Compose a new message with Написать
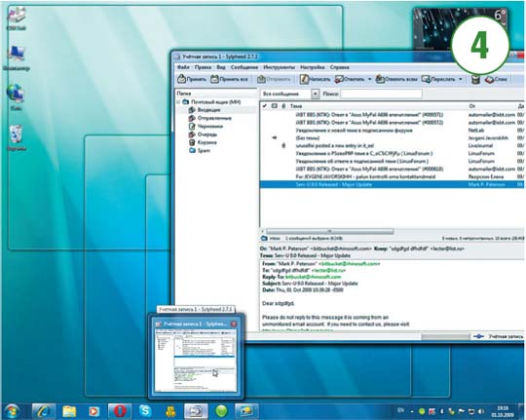This screenshot has width=526, height=420. pos(315,79)
